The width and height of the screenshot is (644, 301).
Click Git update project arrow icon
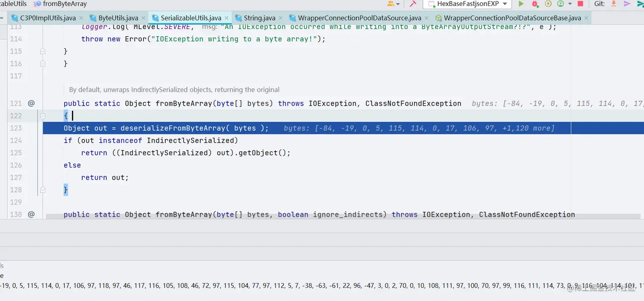[x=614, y=4]
